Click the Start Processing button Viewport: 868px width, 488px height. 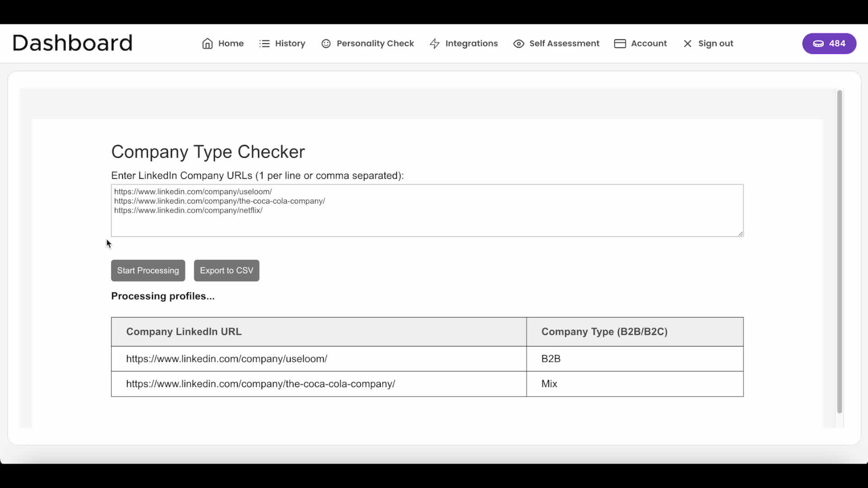pos(148,270)
